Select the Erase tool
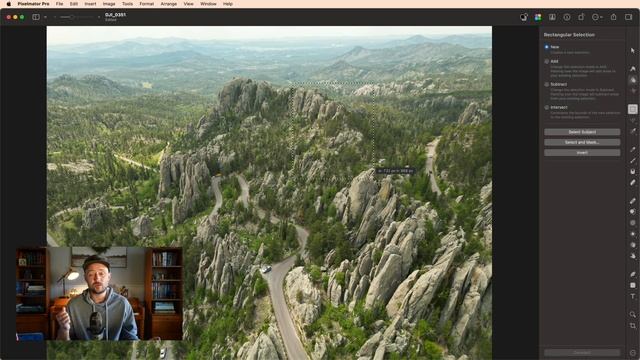The width and height of the screenshot is (640, 360). (x=633, y=182)
